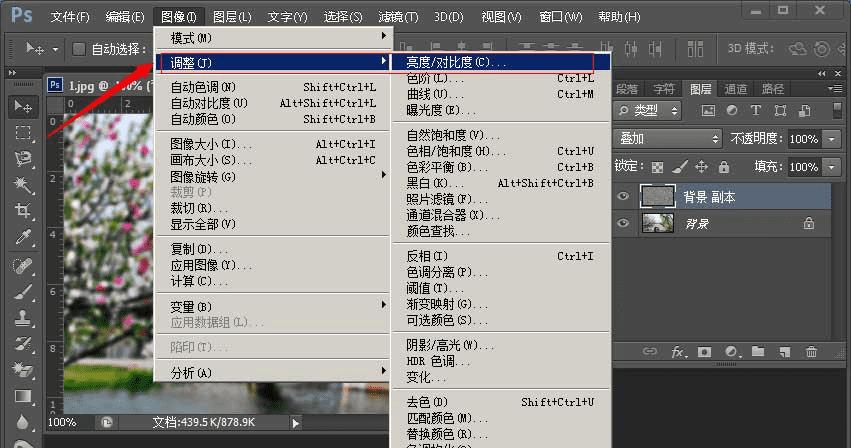Open layer style fx menu
This screenshot has height=448, width=851.
point(678,352)
